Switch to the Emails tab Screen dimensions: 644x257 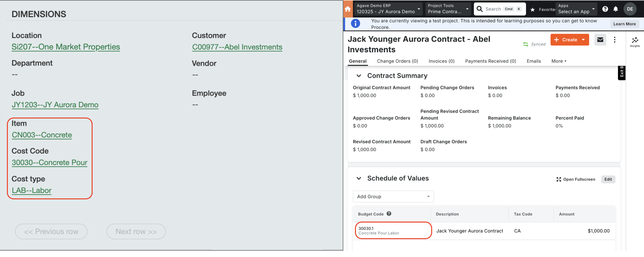click(534, 61)
